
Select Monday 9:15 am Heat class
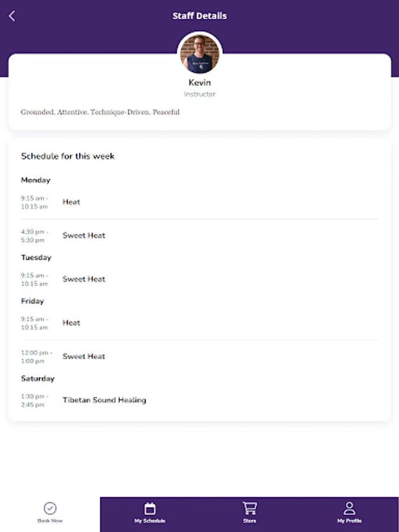[200, 202]
